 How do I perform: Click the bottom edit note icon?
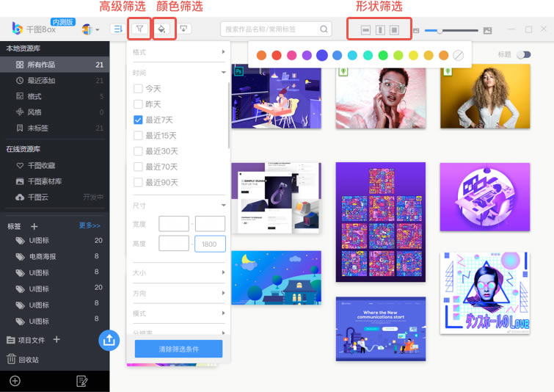click(x=81, y=381)
